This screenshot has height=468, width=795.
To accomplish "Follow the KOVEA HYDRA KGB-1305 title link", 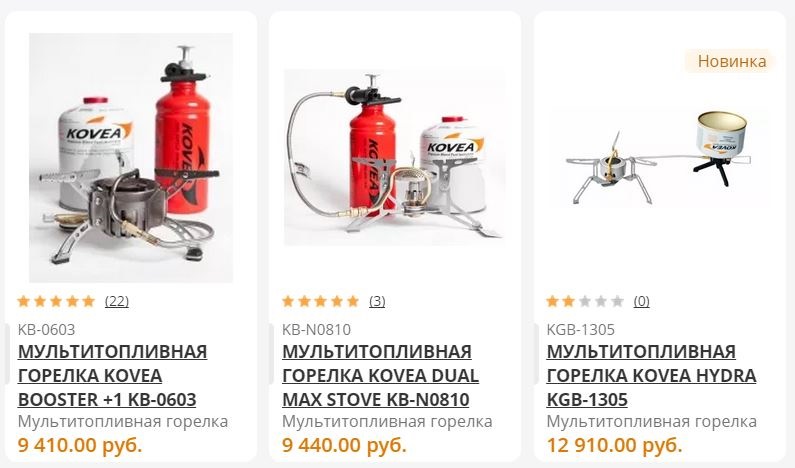I will [x=651, y=375].
